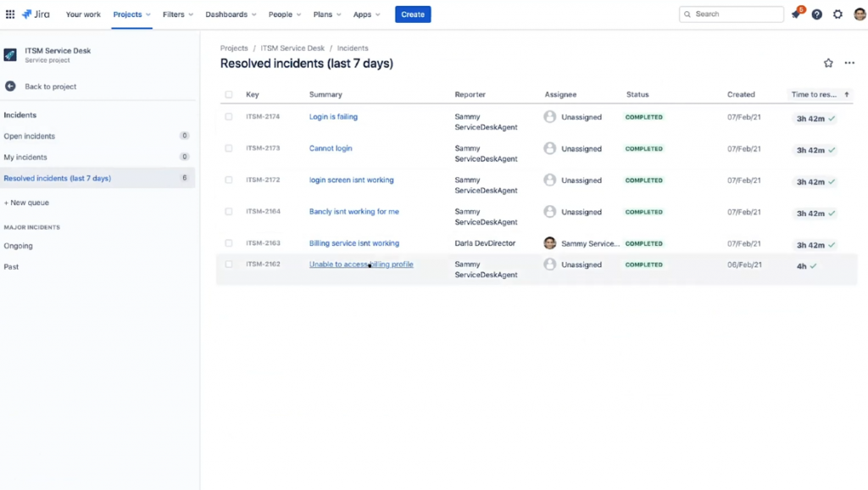The image size is (868, 490).
Task: Click the COMPLETED status of ITSM-2172
Action: tap(644, 181)
